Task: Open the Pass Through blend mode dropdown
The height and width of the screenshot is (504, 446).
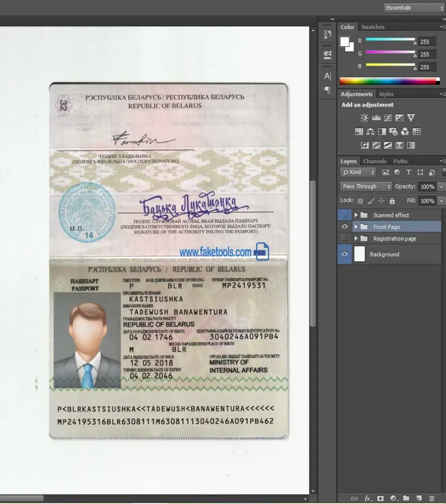Action: click(366, 186)
